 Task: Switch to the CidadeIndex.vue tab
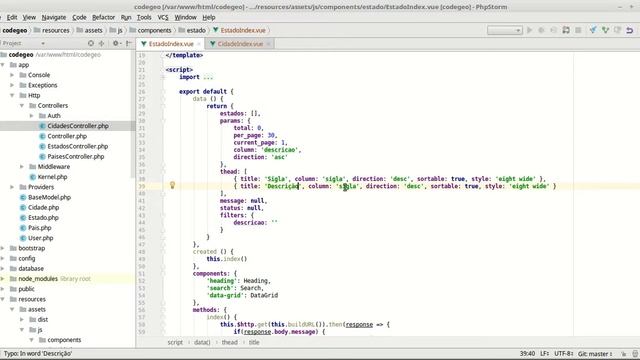240,44
